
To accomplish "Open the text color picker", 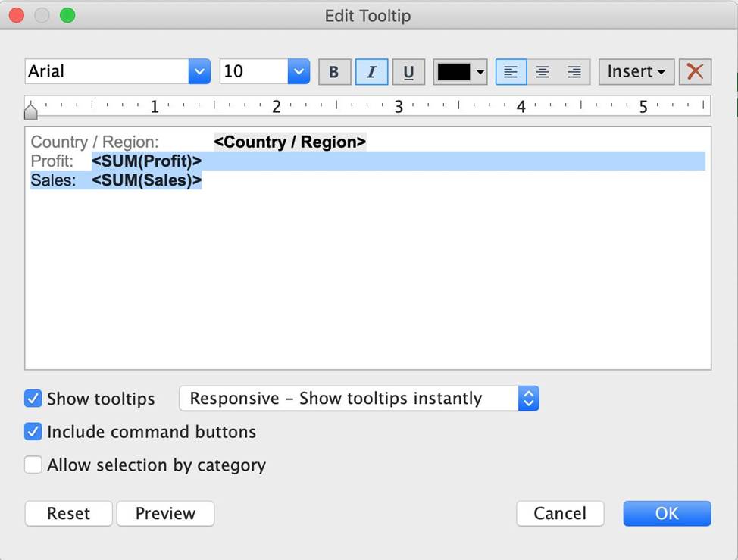I will (460, 72).
